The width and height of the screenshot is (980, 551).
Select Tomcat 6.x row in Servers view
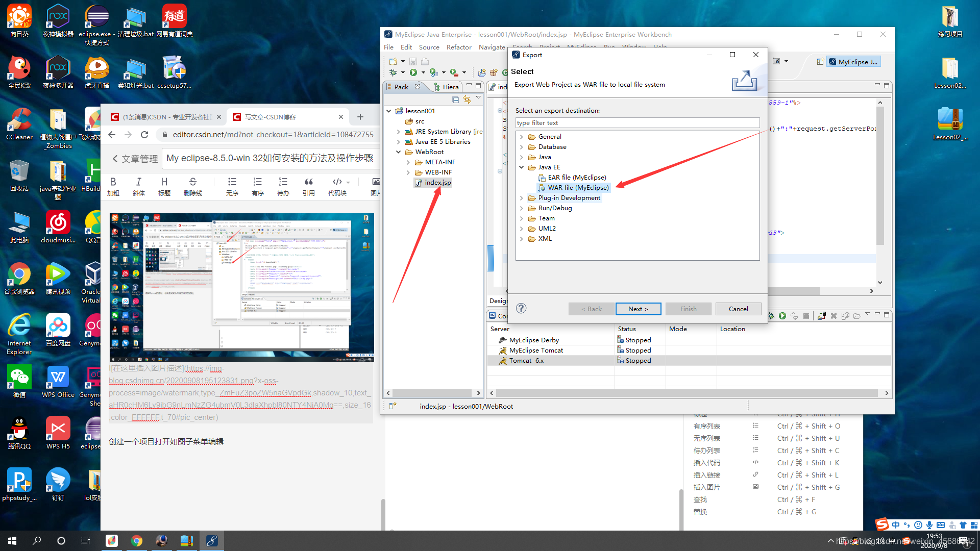(x=689, y=361)
